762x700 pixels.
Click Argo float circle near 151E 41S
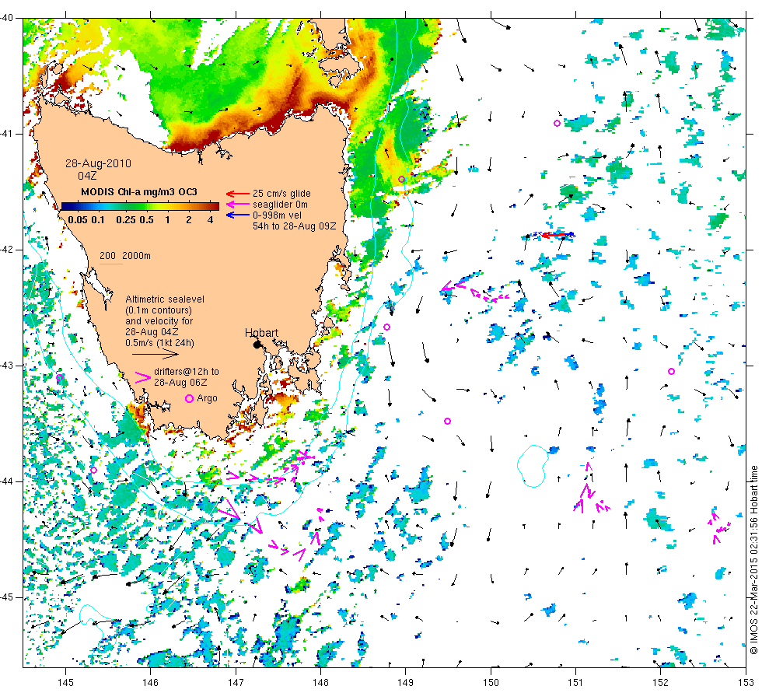[557, 124]
